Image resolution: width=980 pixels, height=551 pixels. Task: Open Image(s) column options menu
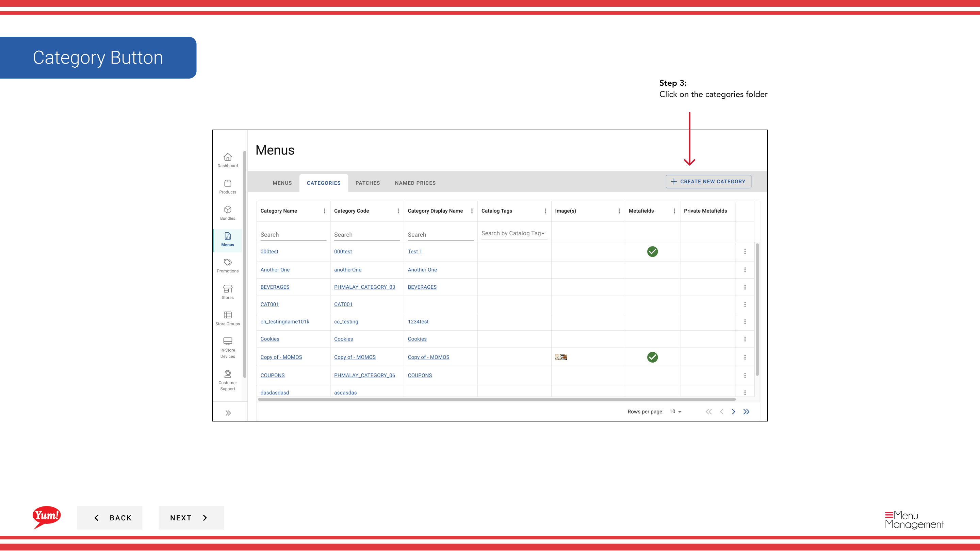tap(619, 211)
